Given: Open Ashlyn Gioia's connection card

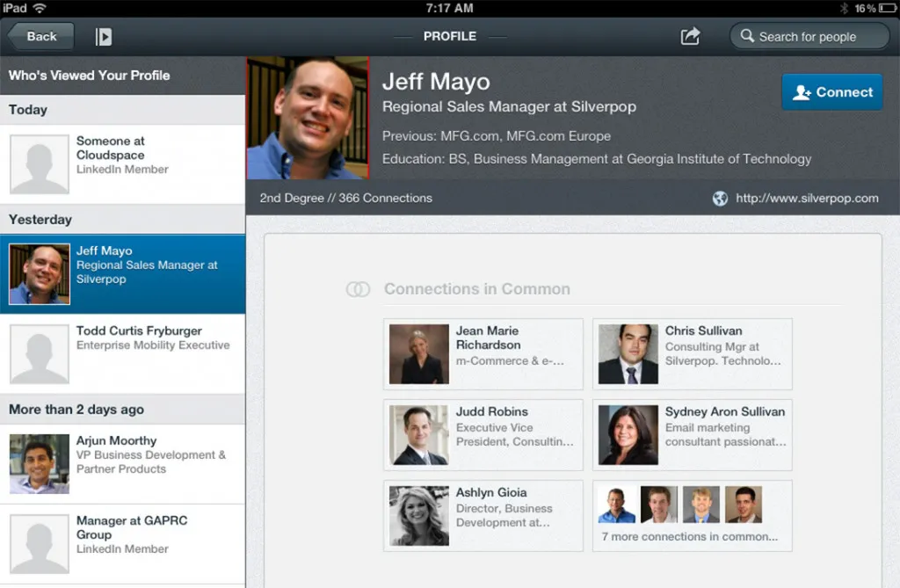Looking at the screenshot, I should (x=483, y=516).
